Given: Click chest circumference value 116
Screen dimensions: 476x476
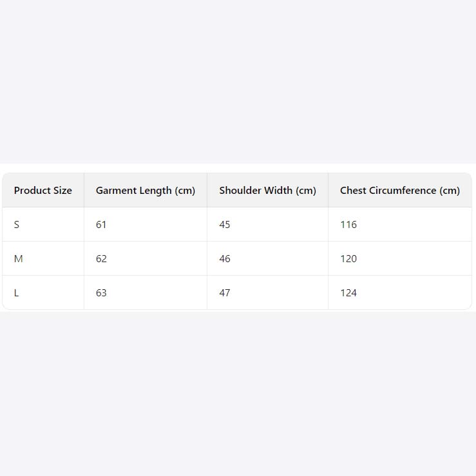Looking at the screenshot, I should 348,225.
